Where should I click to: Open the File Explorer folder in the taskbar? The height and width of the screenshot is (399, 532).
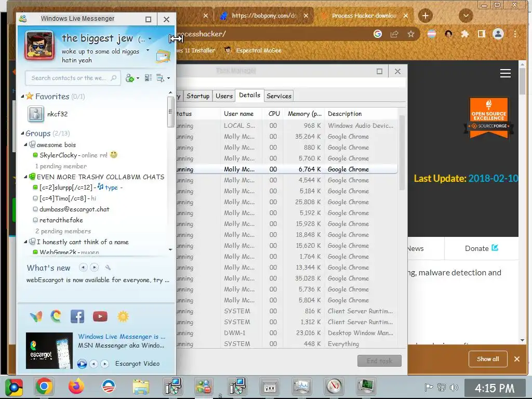coord(141,387)
